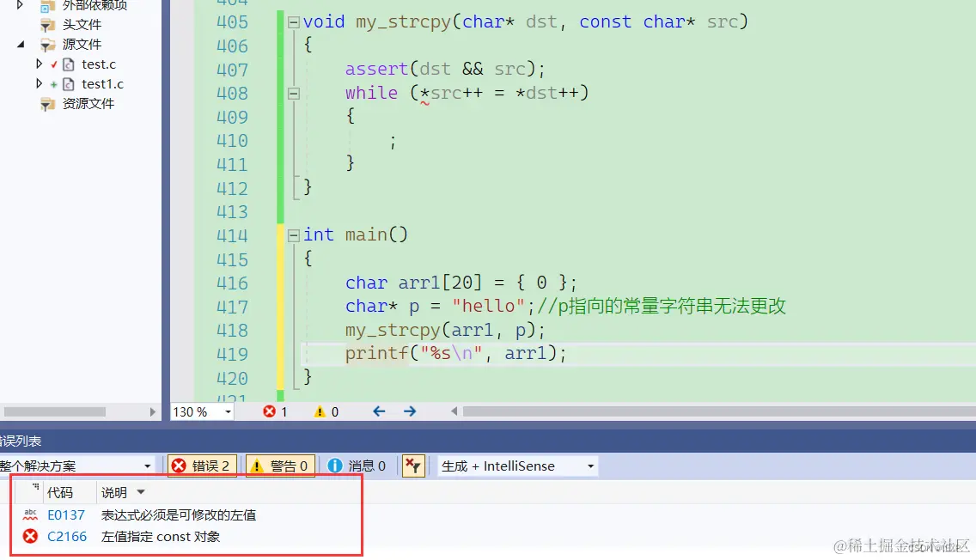The image size is (976, 560).
Task: Click the test1.c file icon
Action: coord(69,83)
